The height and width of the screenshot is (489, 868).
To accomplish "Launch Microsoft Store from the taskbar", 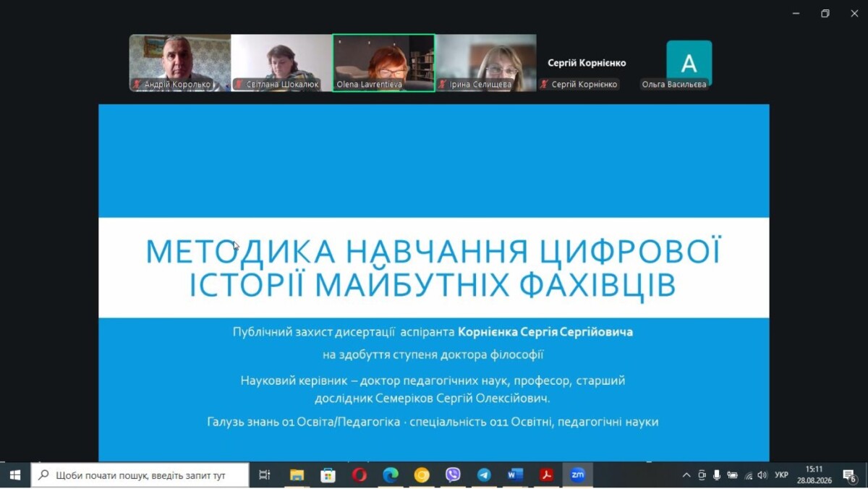I will 328,475.
